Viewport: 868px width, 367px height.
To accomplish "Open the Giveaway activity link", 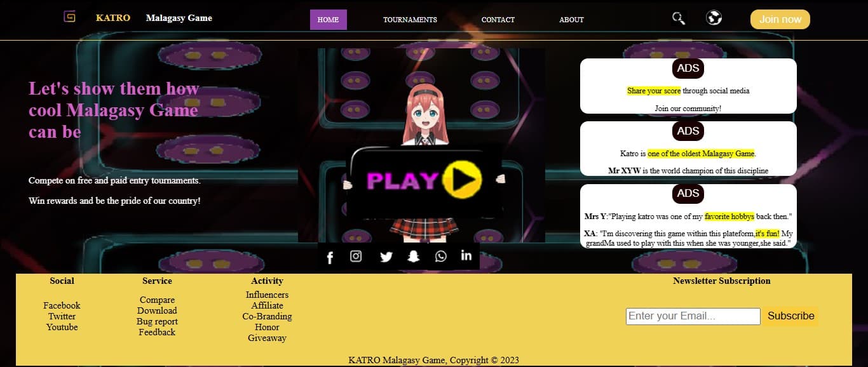I will click(267, 338).
